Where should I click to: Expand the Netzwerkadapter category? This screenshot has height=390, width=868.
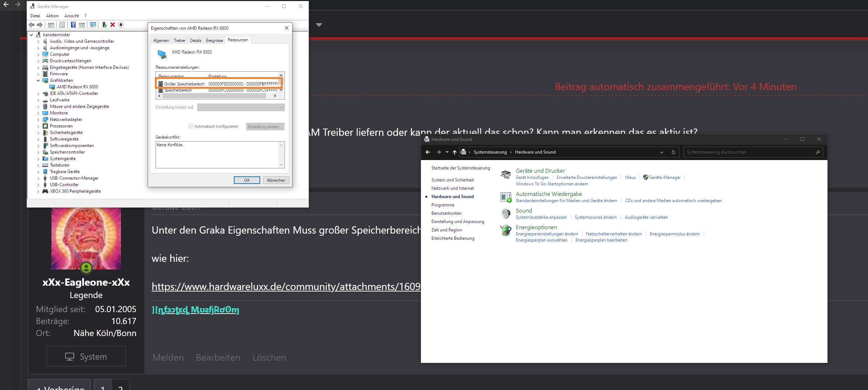click(x=38, y=119)
